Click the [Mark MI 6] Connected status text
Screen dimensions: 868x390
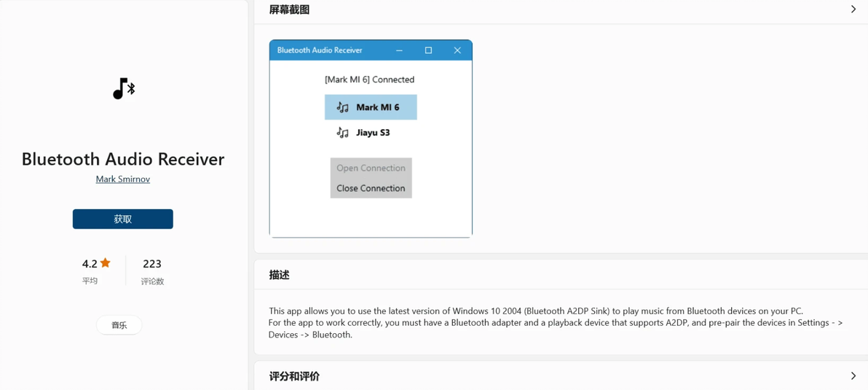tap(370, 79)
